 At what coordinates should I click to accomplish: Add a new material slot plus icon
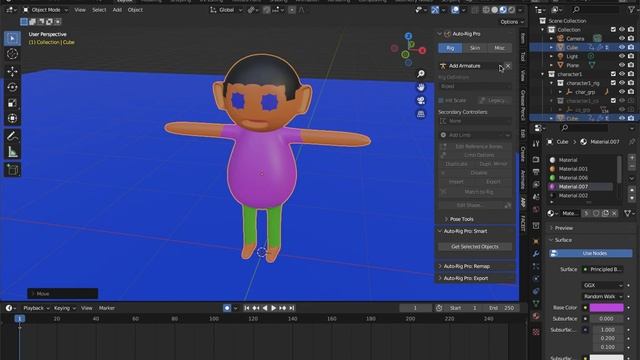[x=632, y=158]
